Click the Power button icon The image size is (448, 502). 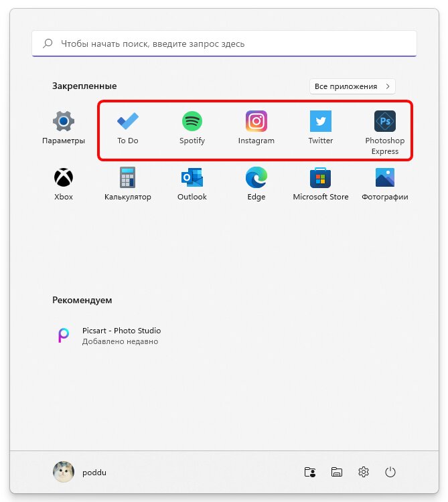pos(390,472)
